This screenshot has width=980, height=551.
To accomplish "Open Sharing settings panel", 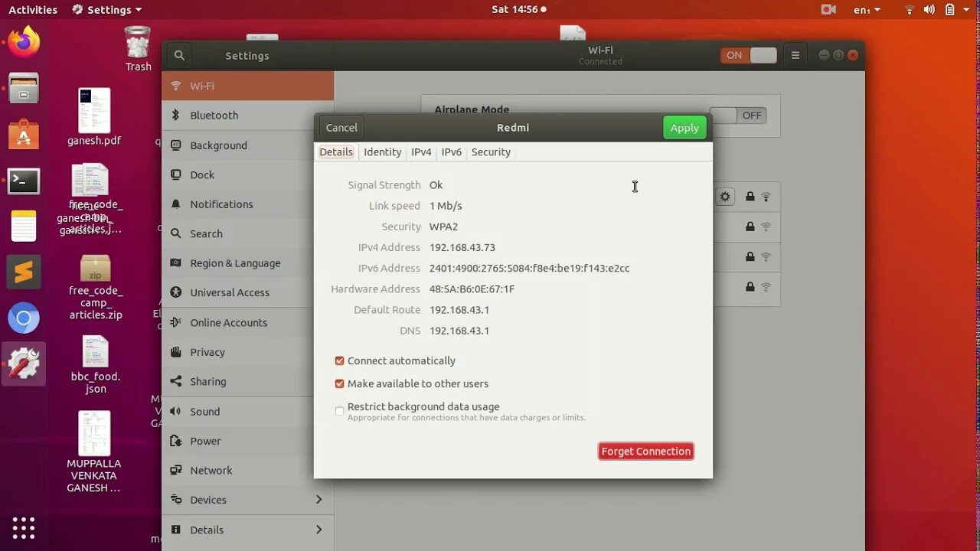I will (247, 381).
